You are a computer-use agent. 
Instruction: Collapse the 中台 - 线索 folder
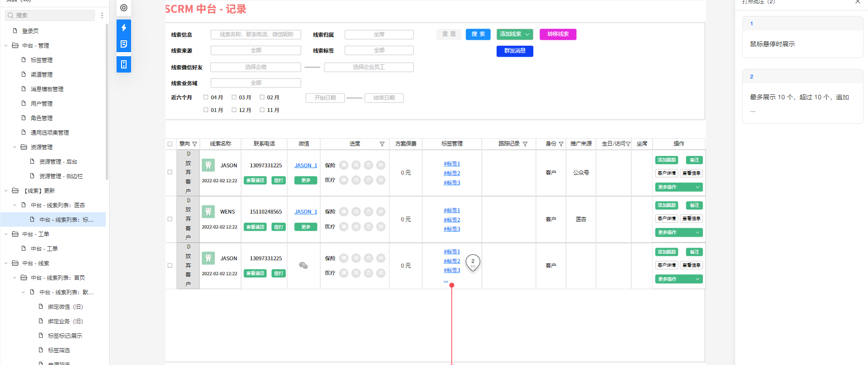click(6, 263)
